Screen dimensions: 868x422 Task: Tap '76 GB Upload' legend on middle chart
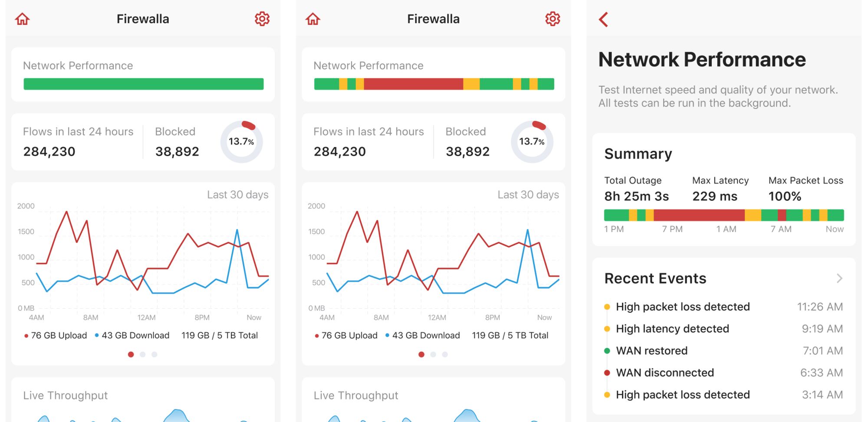(346, 335)
